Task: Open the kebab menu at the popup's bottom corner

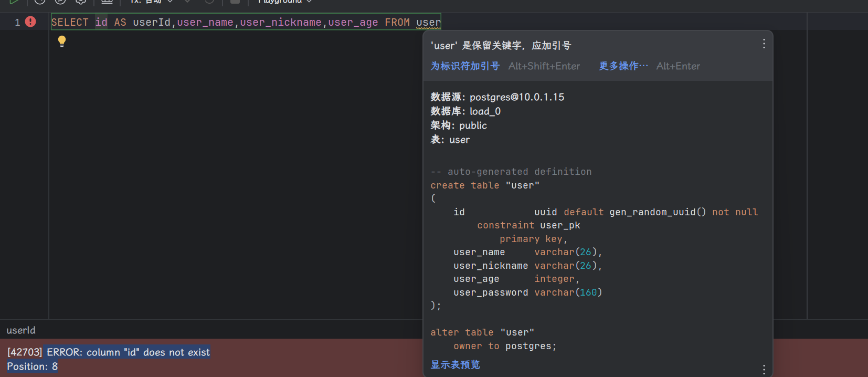Action: [x=764, y=369]
